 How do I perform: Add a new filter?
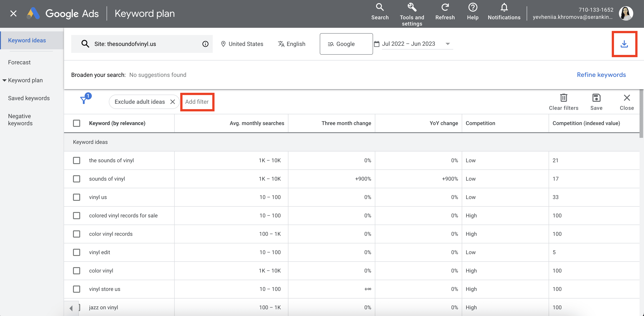point(197,102)
